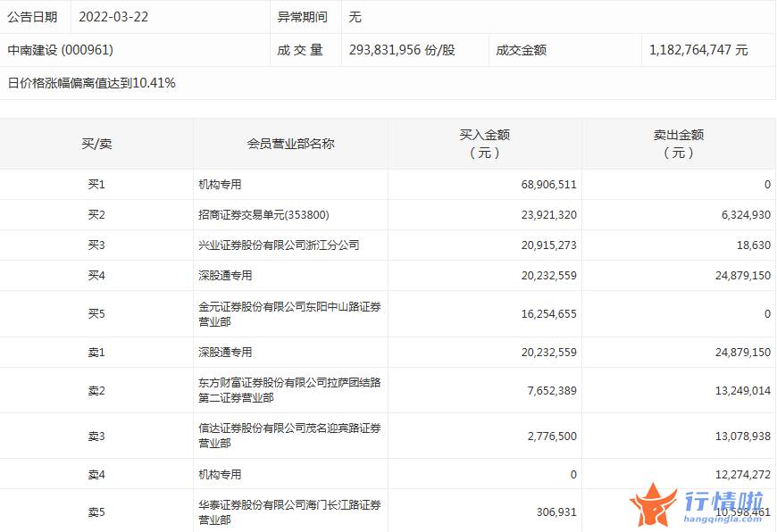Select the 无 value beside 异常期间

pyautogui.click(x=355, y=17)
